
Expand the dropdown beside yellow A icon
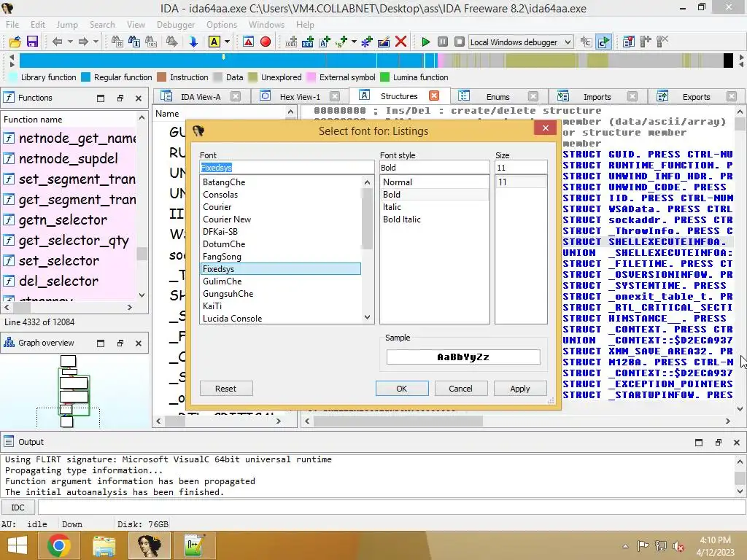tap(228, 42)
